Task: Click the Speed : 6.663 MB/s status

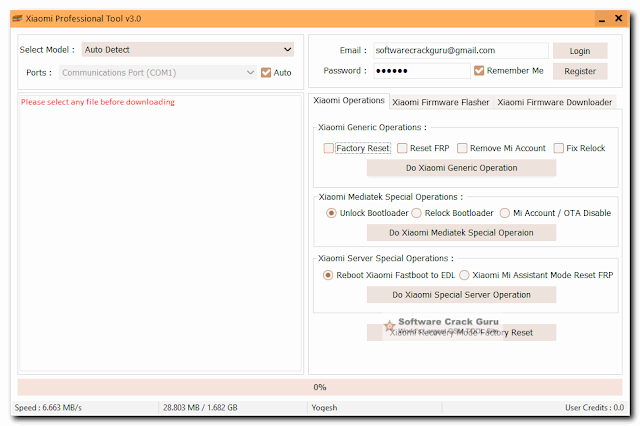Action: (48, 407)
